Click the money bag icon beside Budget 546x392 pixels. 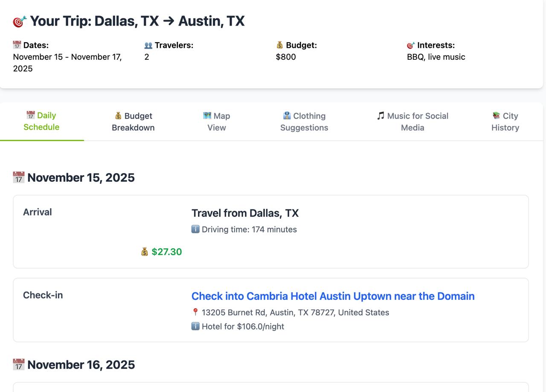click(280, 45)
